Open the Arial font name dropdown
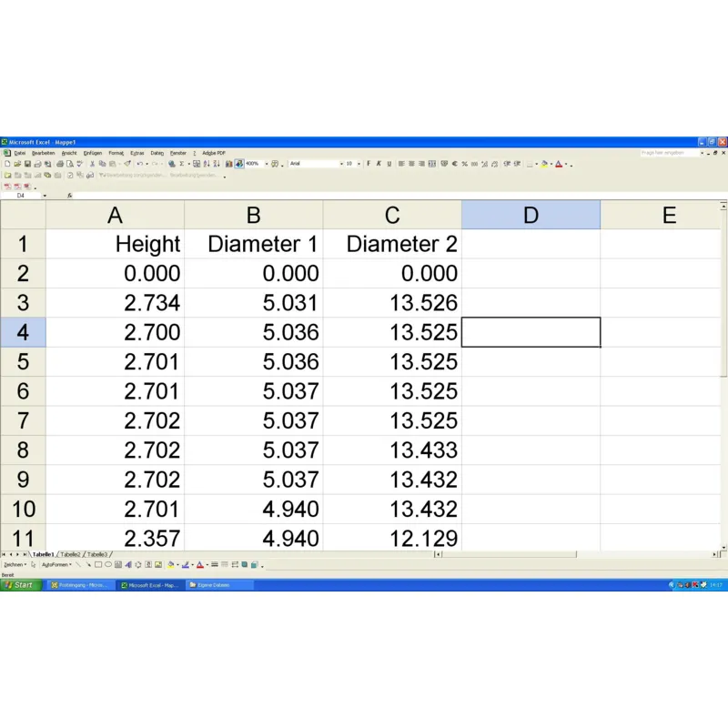Image resolution: width=728 pixels, height=728 pixels. tap(341, 164)
